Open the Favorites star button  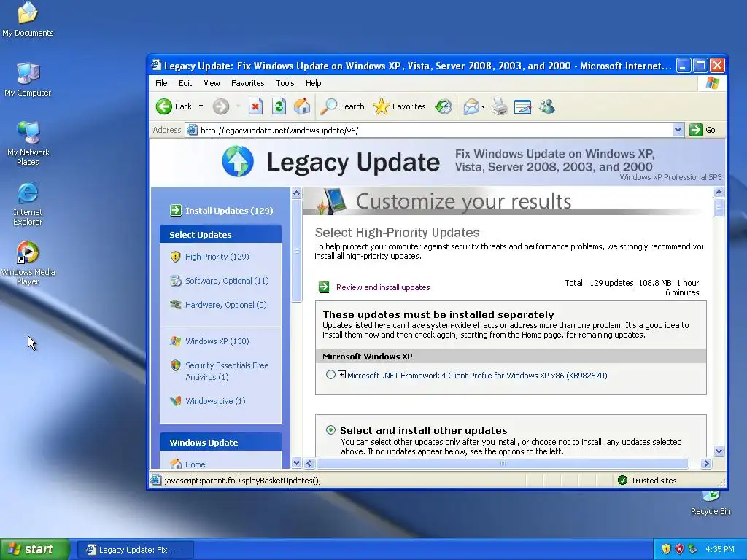click(399, 106)
